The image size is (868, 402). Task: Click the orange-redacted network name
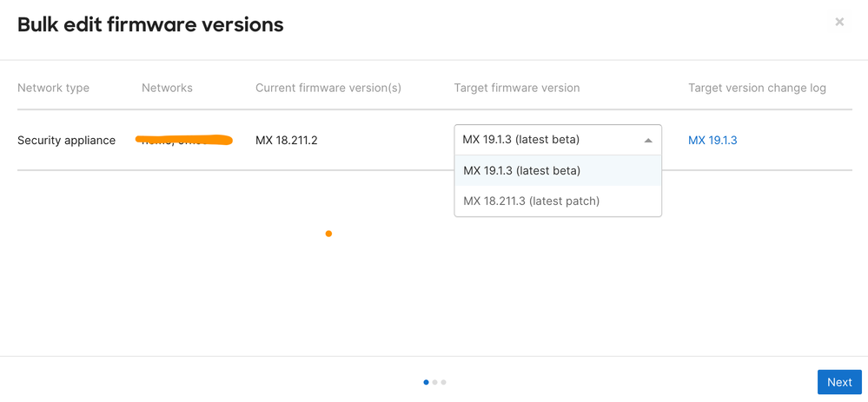pos(184,140)
